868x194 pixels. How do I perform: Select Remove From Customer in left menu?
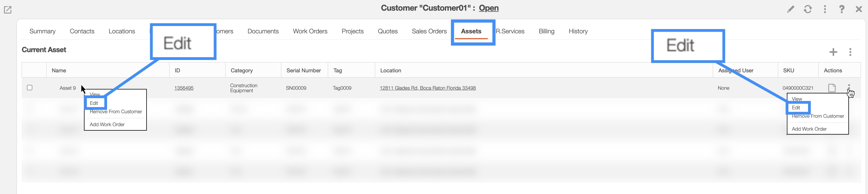click(x=116, y=112)
